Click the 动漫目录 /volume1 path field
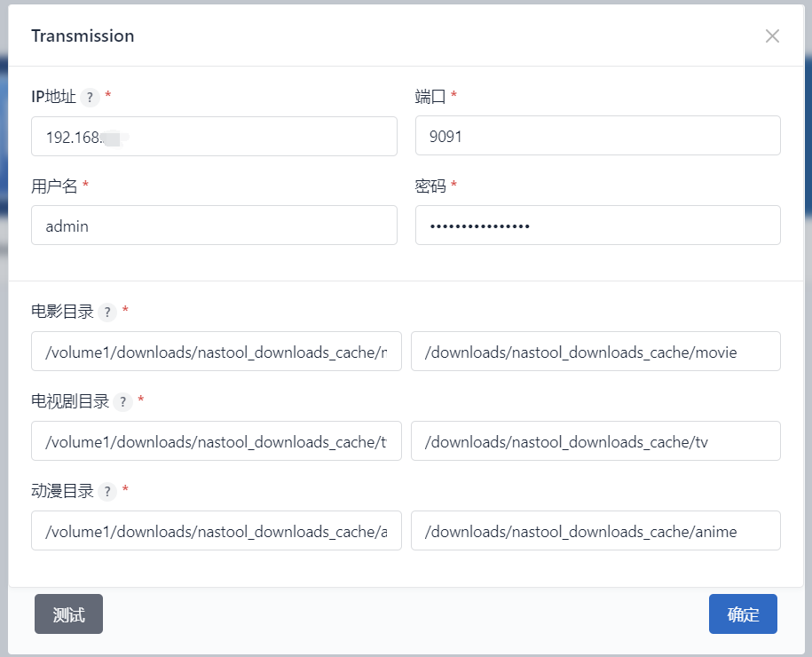 point(216,531)
